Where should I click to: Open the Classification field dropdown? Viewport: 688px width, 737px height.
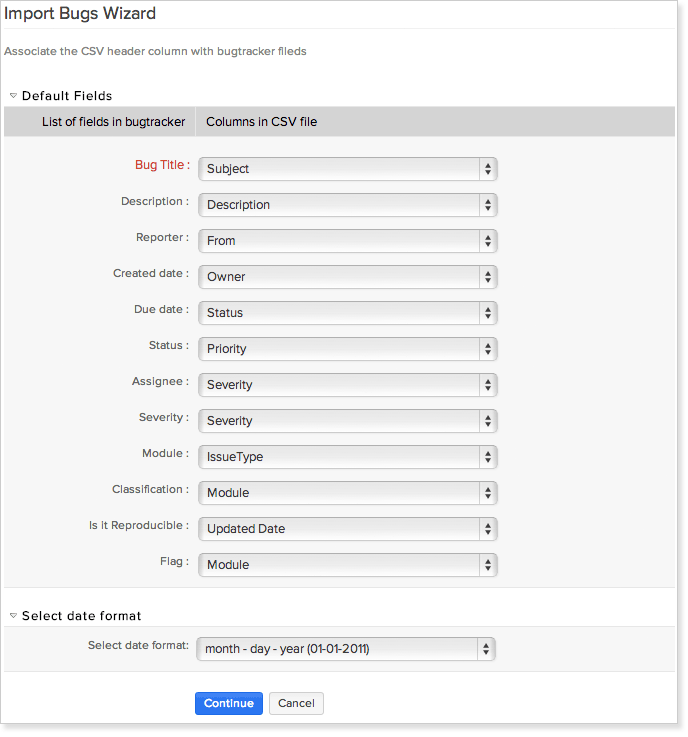347,493
